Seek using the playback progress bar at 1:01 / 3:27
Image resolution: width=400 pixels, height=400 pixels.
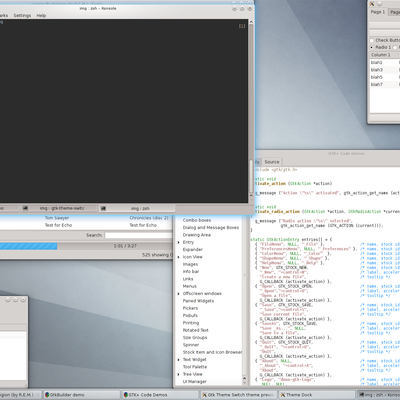[x=86, y=246]
